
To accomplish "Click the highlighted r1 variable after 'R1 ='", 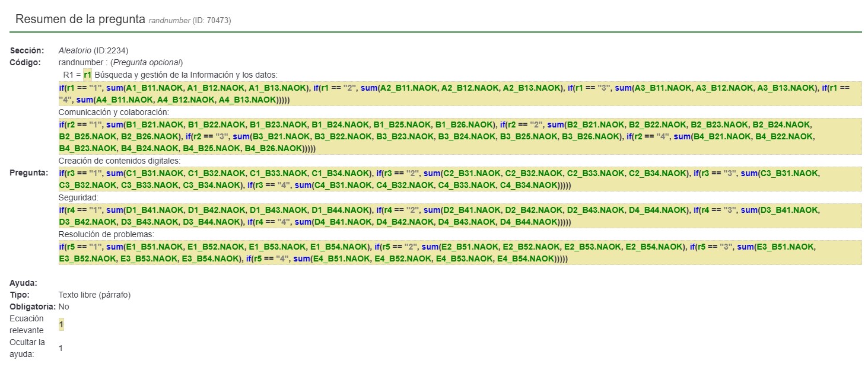I will click(87, 75).
